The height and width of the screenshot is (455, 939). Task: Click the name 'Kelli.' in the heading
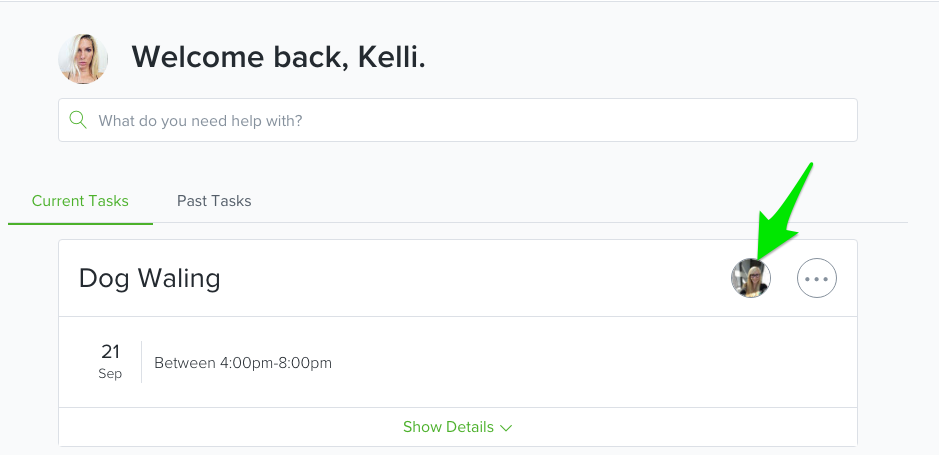coord(392,57)
